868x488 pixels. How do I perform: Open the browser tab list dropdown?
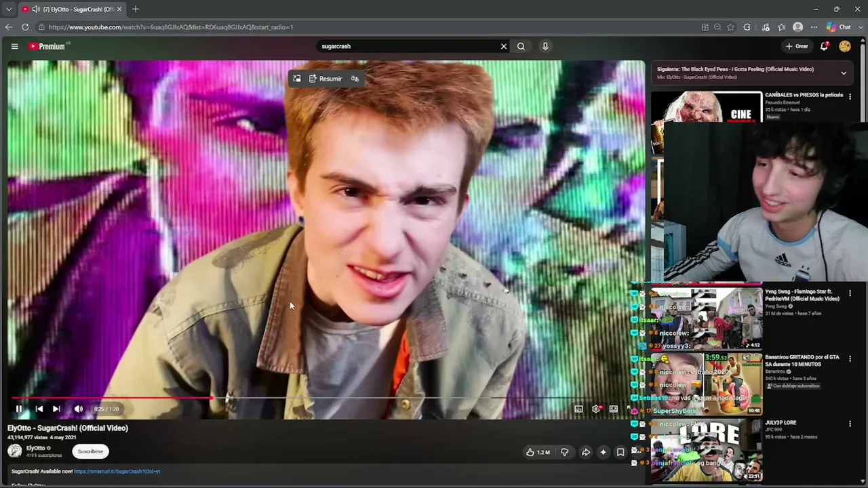click(x=9, y=9)
